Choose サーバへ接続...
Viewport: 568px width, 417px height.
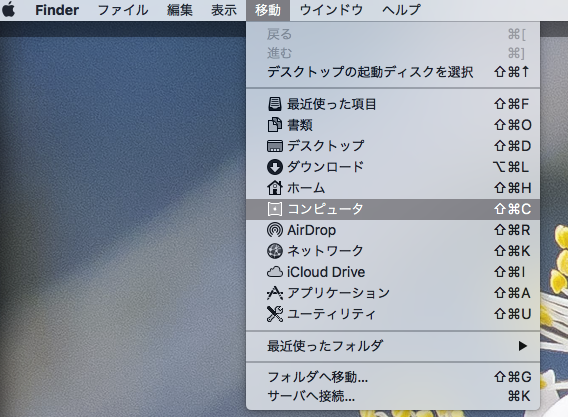393,396
